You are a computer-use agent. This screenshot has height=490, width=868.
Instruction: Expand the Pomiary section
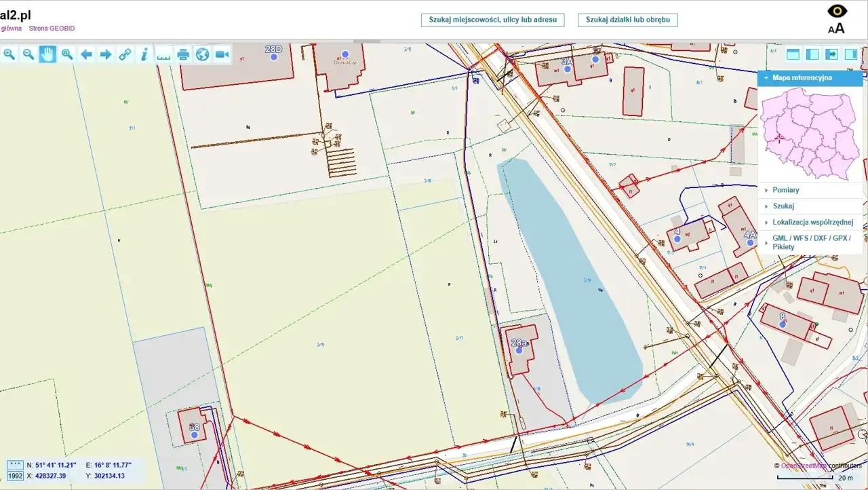pyautogui.click(x=785, y=190)
